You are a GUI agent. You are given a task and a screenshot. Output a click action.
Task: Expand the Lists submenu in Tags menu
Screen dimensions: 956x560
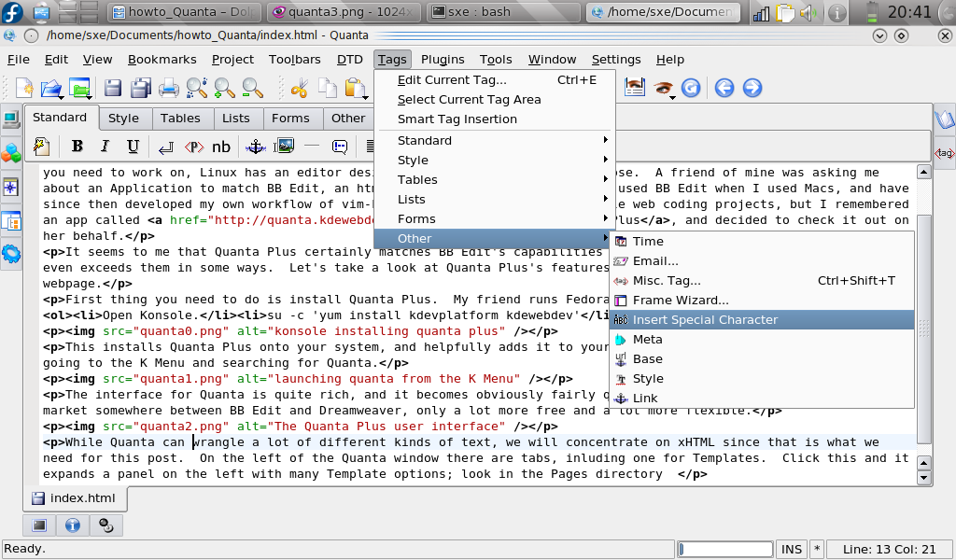point(495,199)
